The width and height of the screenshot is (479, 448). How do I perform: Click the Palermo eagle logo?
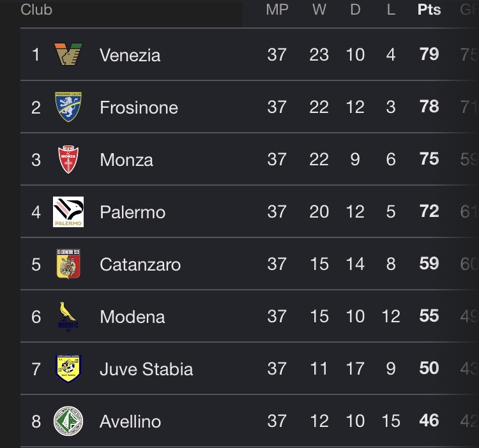coord(68,212)
